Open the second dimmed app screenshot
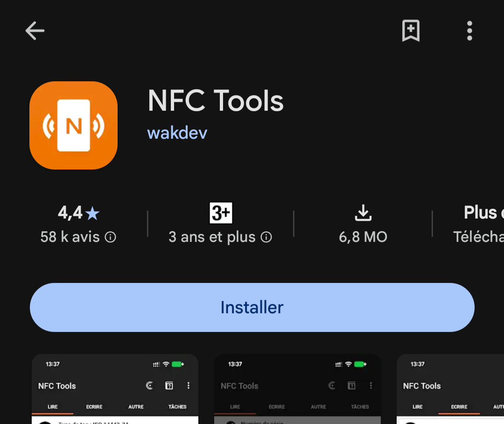This screenshot has height=424, width=504. click(x=297, y=389)
